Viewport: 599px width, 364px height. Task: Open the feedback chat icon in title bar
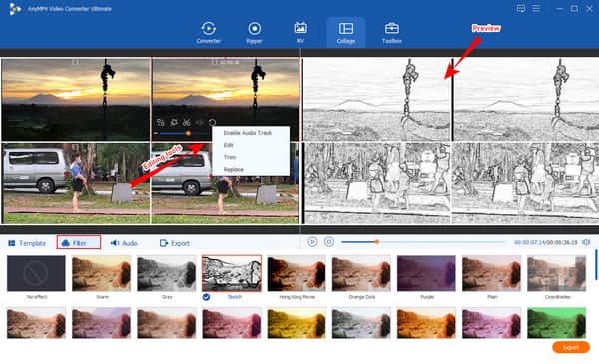coord(521,8)
